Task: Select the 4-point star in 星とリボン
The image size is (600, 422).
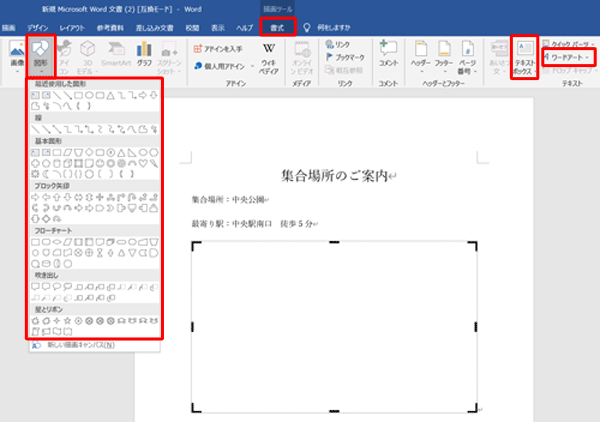Action: tap(57, 321)
